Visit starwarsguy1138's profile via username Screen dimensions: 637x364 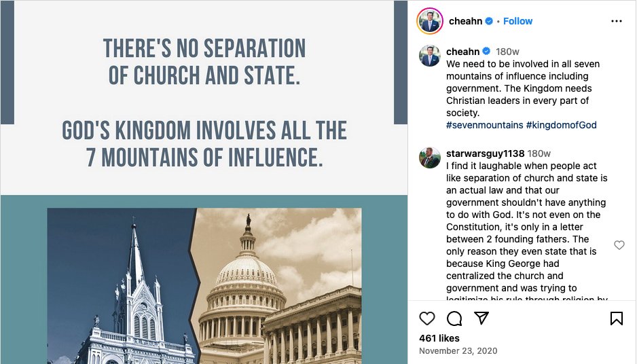pyautogui.click(x=485, y=153)
